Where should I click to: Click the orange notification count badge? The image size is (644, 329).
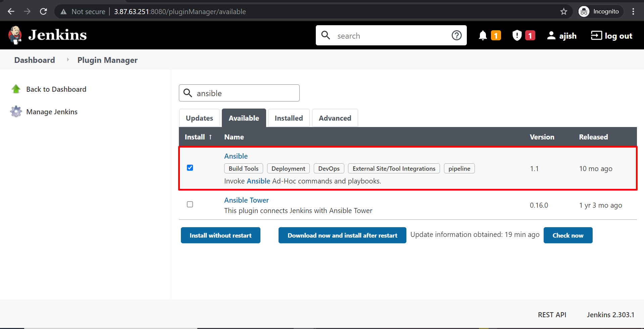coord(496,35)
